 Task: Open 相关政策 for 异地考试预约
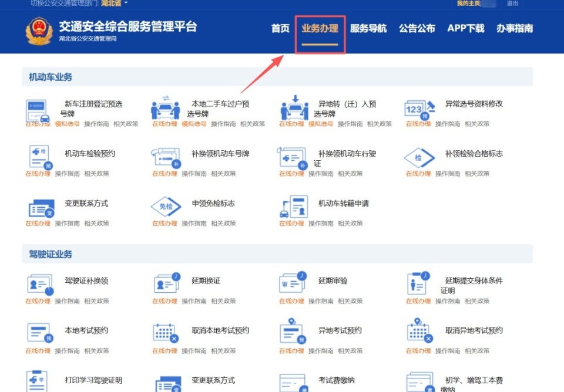coord(350,351)
